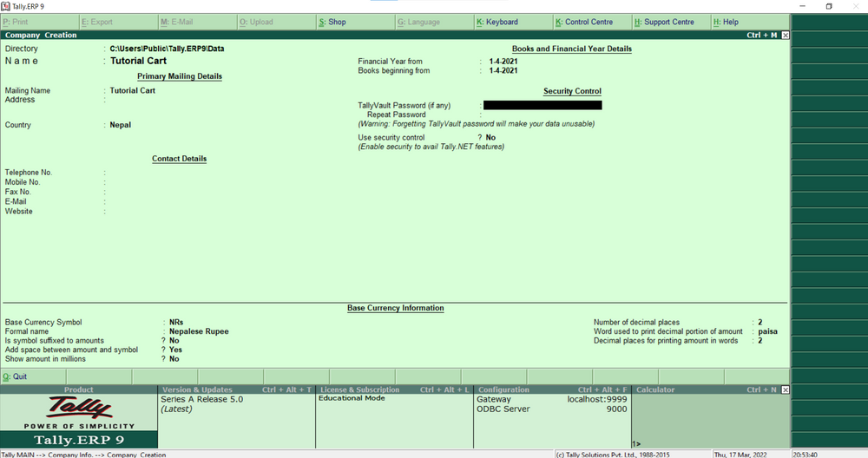
Task: Click the 'Primary Mailing Details' heading
Action: click(180, 76)
